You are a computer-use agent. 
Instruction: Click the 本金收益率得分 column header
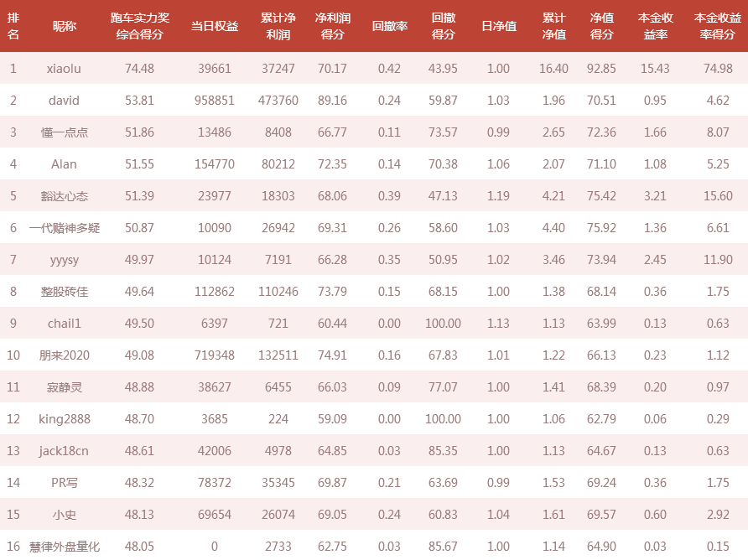718,26
